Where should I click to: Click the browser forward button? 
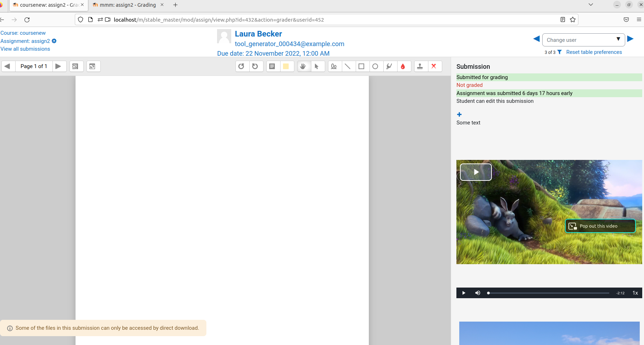coord(14,20)
